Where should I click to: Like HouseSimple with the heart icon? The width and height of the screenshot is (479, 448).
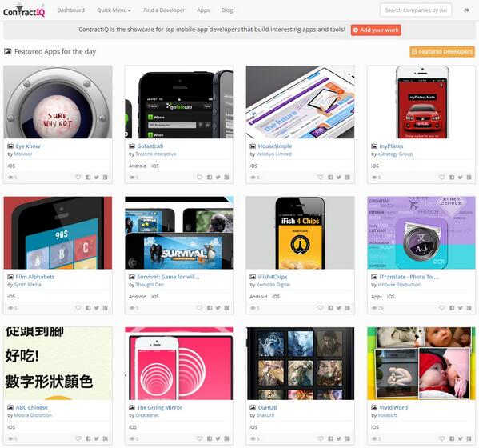pos(321,177)
